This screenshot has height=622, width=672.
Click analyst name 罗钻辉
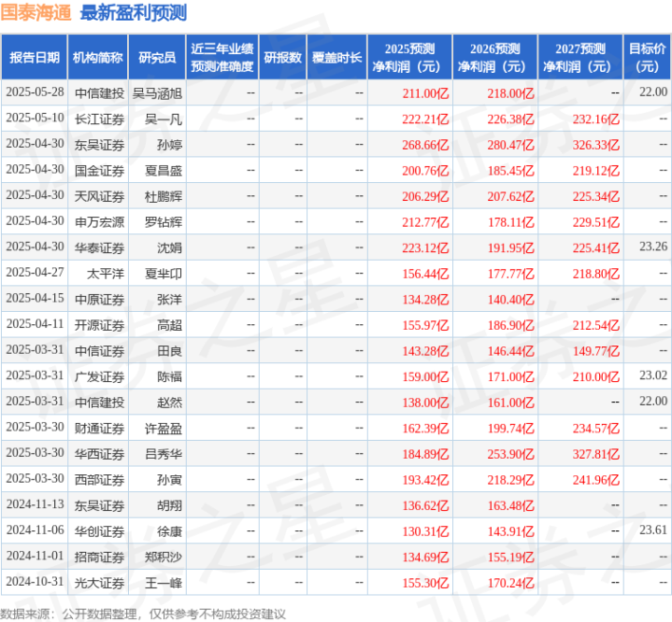pos(164,222)
